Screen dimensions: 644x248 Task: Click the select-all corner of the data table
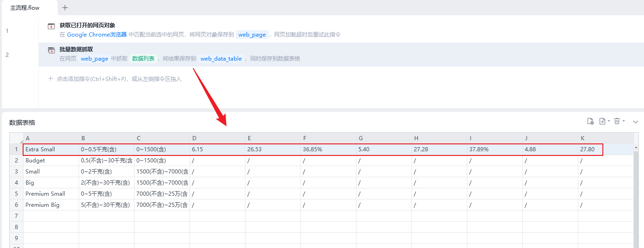[x=17, y=138]
